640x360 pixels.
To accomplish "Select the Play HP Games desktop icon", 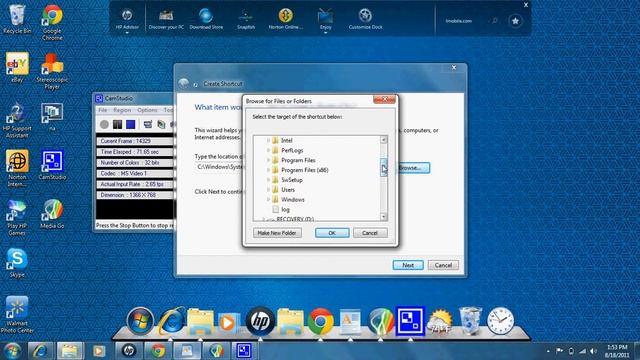I will click(x=17, y=217).
